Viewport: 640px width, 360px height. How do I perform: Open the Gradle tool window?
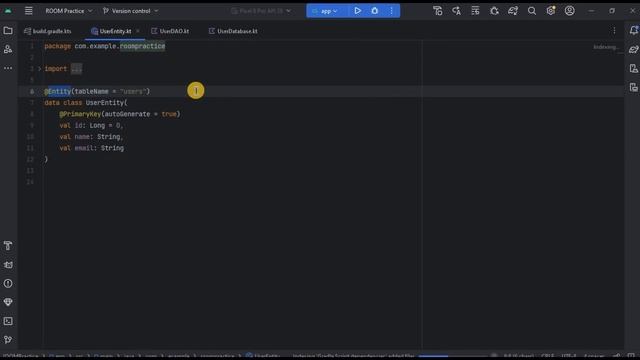(x=633, y=49)
